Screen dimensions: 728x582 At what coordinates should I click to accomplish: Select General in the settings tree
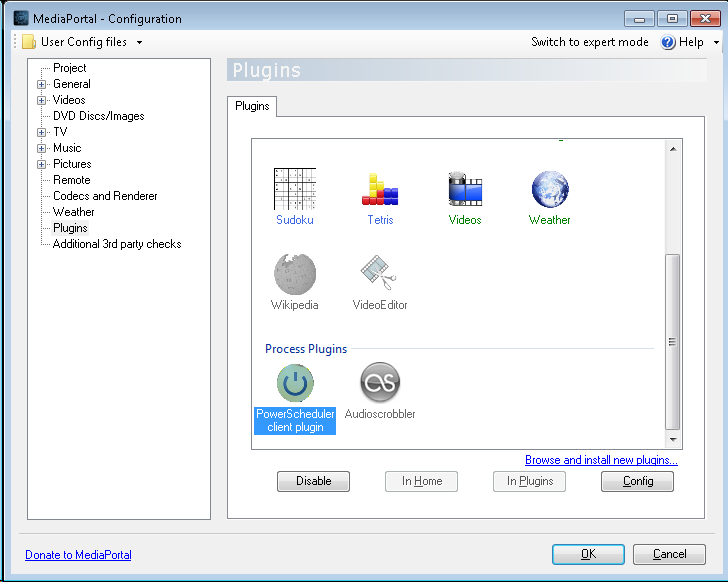pyautogui.click(x=72, y=84)
